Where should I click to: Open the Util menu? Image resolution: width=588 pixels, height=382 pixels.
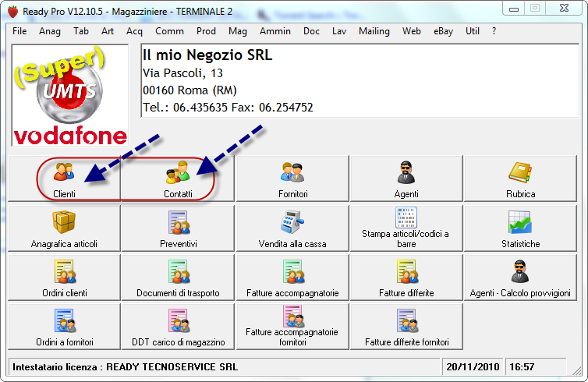[473, 31]
